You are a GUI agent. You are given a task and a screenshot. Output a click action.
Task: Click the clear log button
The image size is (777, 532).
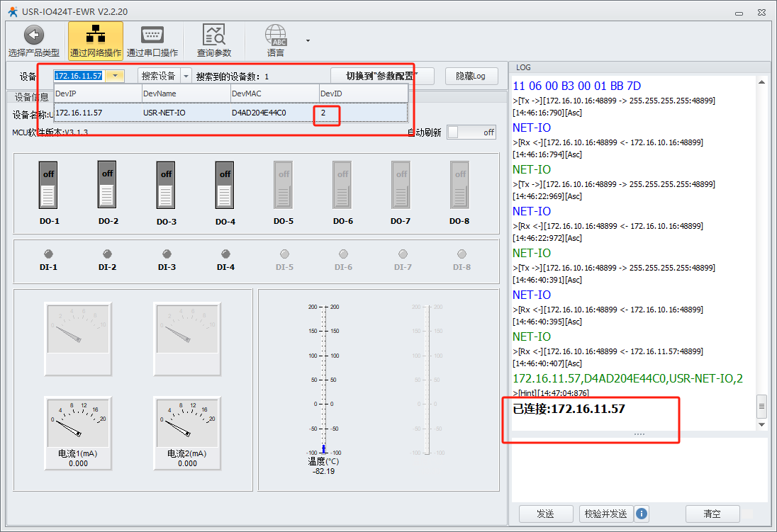(712, 514)
